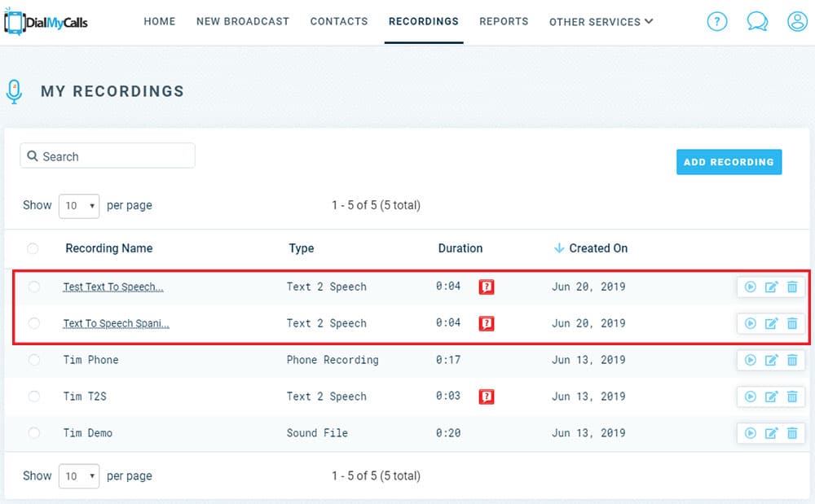Click the Add Recording button
815x504 pixels.
tap(729, 162)
